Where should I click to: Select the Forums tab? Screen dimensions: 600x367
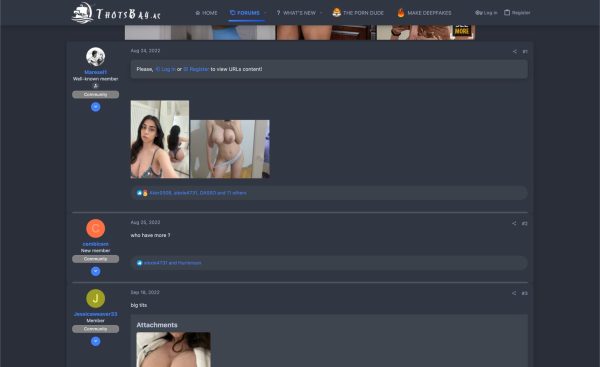click(x=245, y=13)
